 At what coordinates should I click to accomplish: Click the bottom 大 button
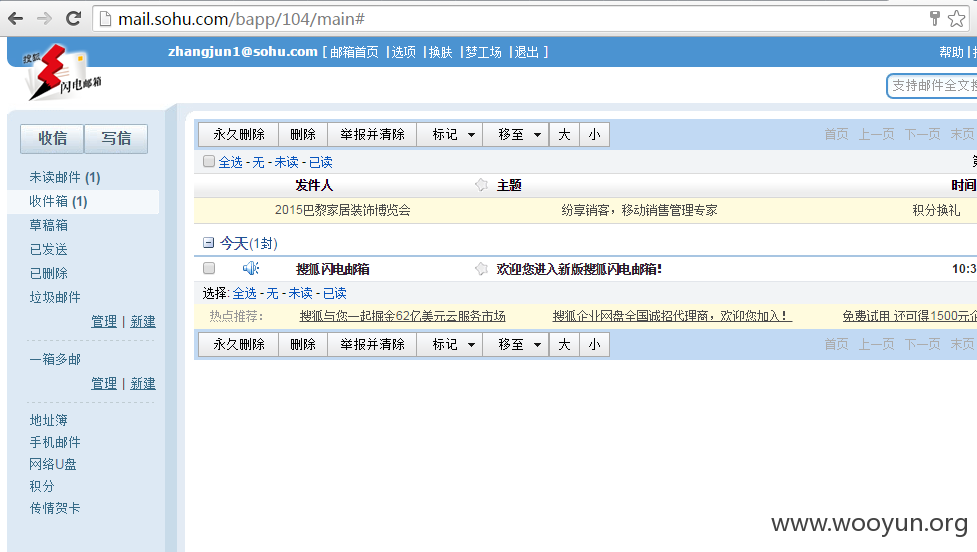pyautogui.click(x=565, y=345)
